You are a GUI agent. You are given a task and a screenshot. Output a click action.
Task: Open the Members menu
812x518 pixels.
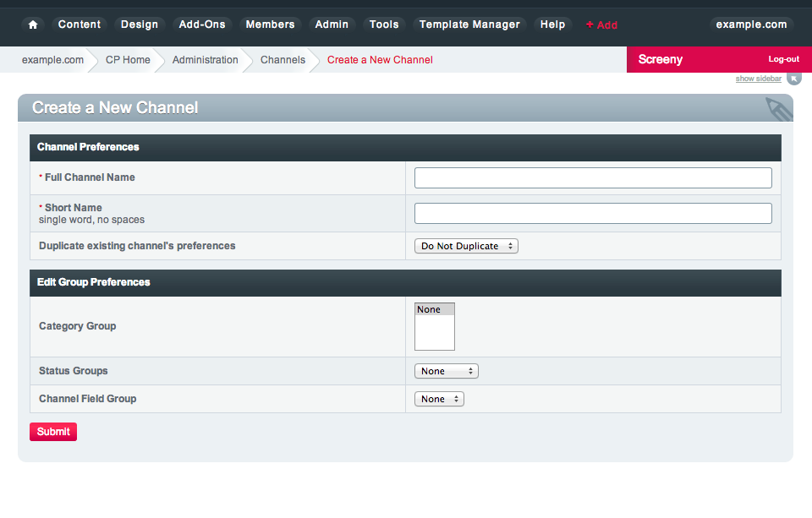tap(270, 25)
